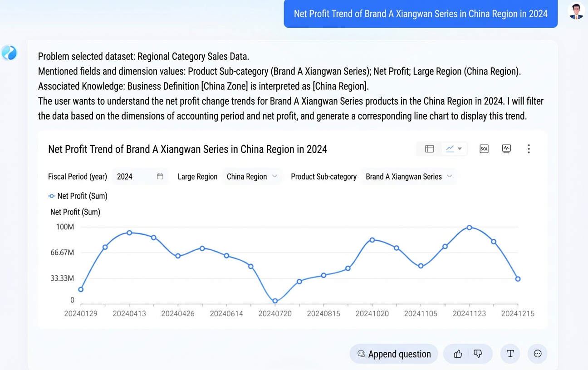588x370 pixels.
Task: Select the line chart type icon
Action: pyautogui.click(x=450, y=149)
